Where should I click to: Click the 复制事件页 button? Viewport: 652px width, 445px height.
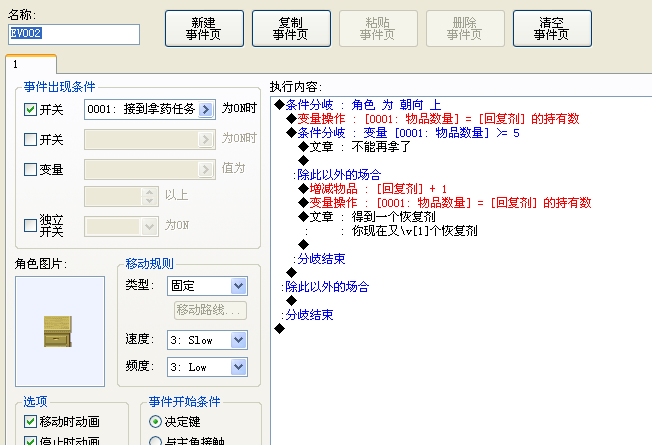click(x=291, y=28)
